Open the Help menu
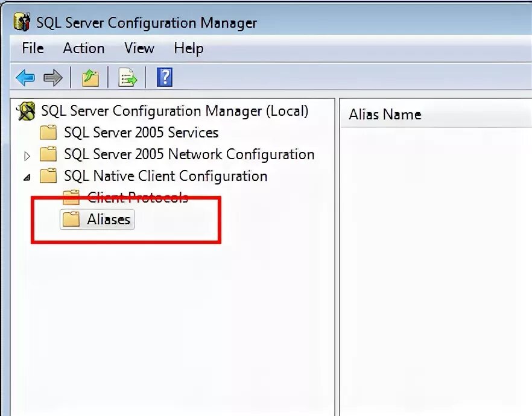532x416 pixels. (189, 49)
